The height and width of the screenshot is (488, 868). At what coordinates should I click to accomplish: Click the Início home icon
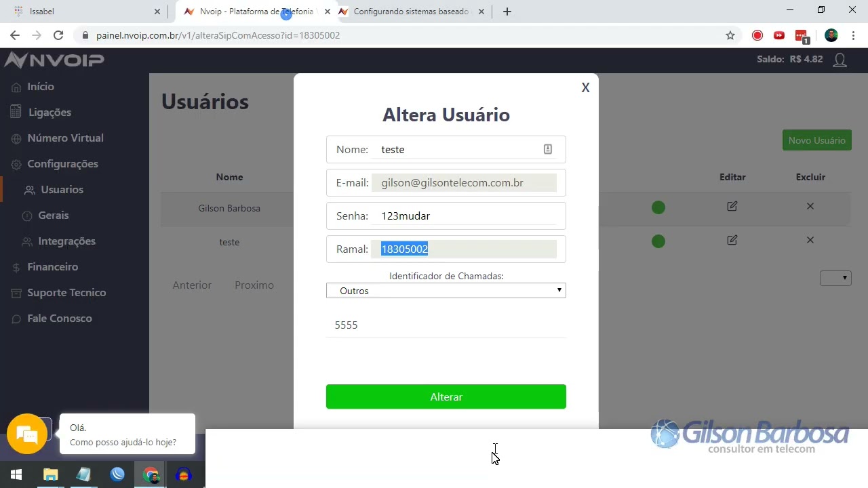[x=16, y=87]
